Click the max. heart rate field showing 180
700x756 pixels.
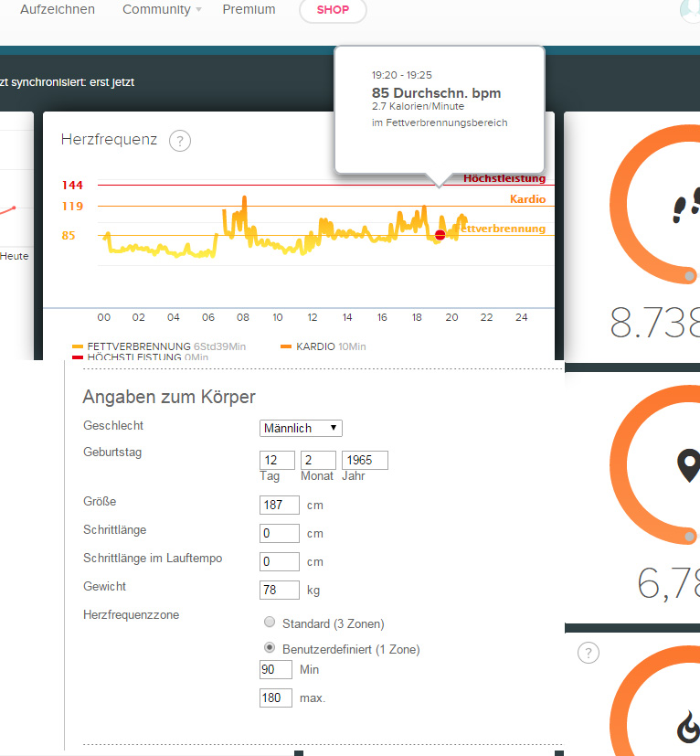[x=276, y=697]
